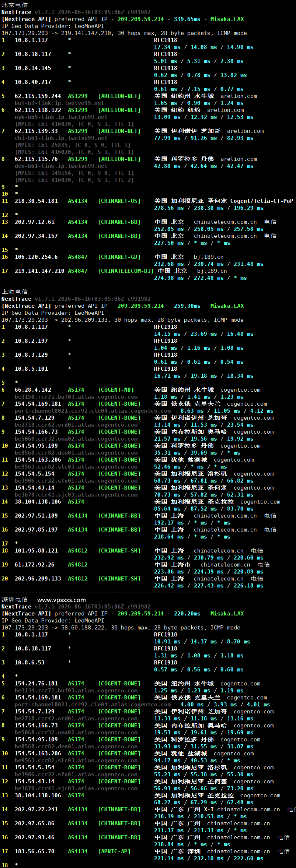Screen dimensions: 296x868
Task: Select IP address 62.115.159.244
Action: (38, 96)
